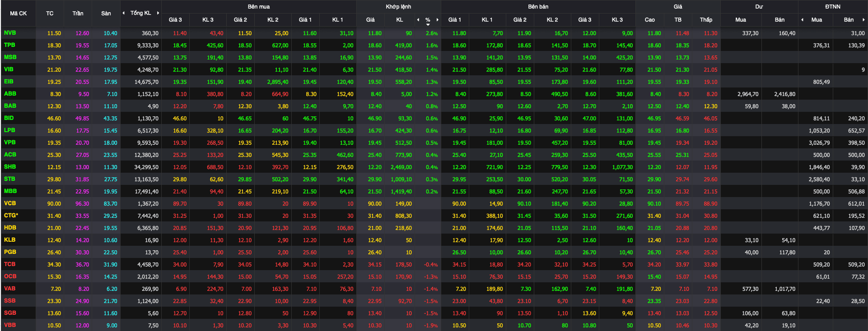This screenshot has width=868, height=331.
Task: Click MBB matched volume 1,419,40
Action: pos(401,192)
